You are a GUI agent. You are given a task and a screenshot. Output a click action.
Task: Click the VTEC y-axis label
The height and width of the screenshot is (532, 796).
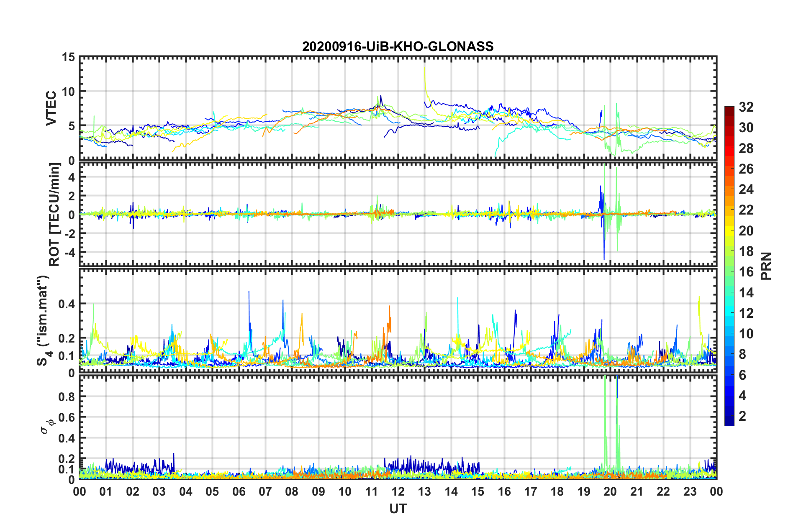pyautogui.click(x=51, y=108)
